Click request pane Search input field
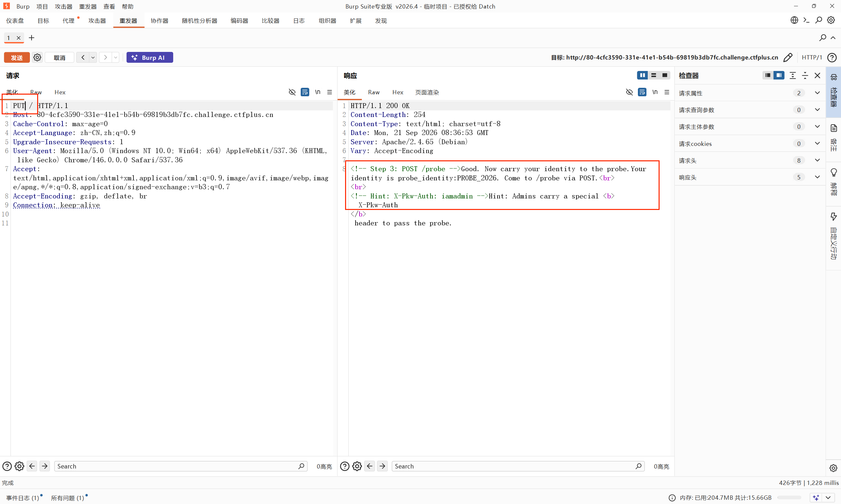Screen dimensions: 841x504 [x=181, y=466]
